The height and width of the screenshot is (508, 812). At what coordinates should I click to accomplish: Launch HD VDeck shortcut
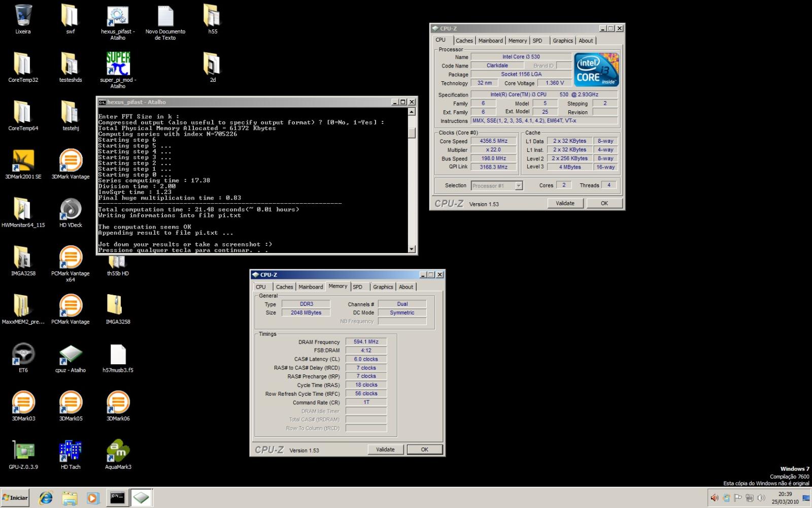[x=71, y=212]
